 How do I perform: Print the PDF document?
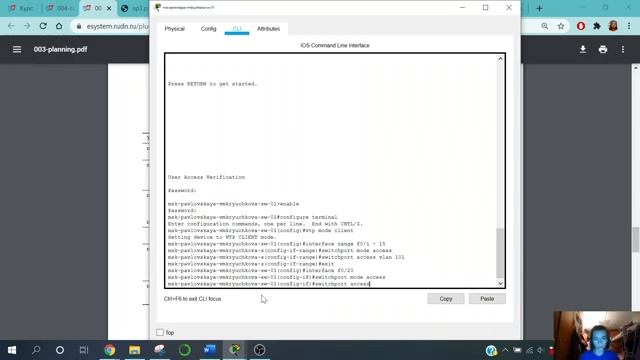(x=603, y=49)
